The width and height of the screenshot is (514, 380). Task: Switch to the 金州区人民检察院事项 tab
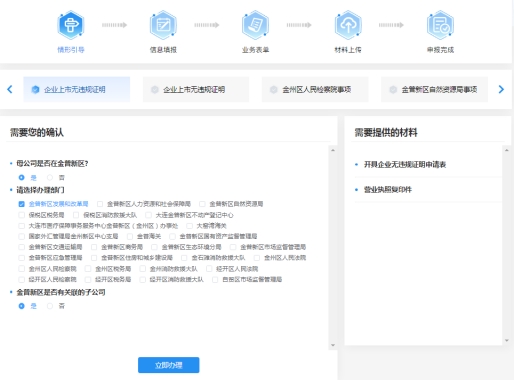[x=315, y=89]
